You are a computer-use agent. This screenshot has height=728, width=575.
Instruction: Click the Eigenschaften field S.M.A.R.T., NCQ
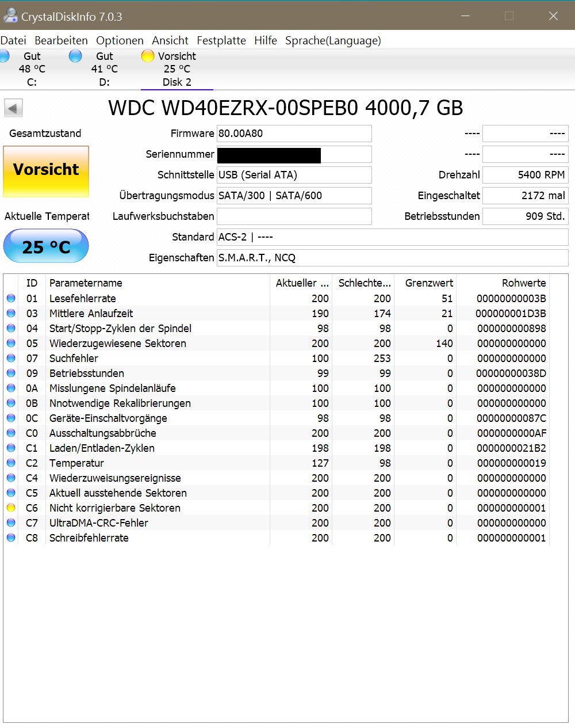click(393, 258)
